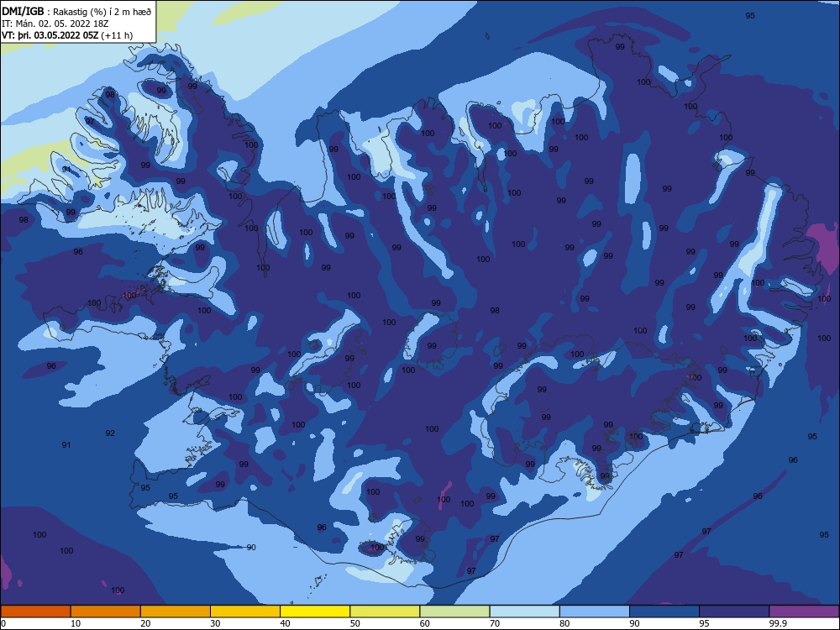Image resolution: width=840 pixels, height=630 pixels.
Task: Click the "70" legend scale label
Action: [495, 623]
